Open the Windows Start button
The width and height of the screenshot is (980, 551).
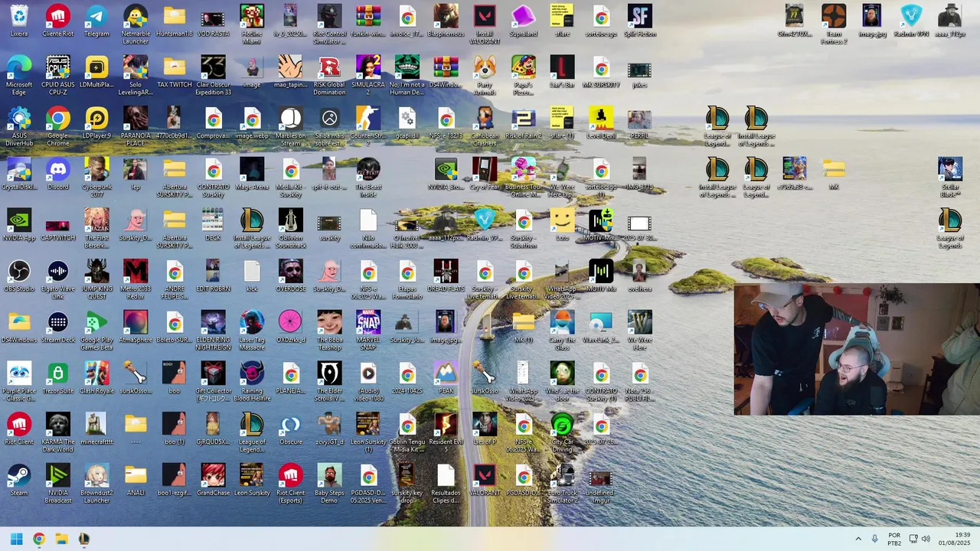coord(16,539)
